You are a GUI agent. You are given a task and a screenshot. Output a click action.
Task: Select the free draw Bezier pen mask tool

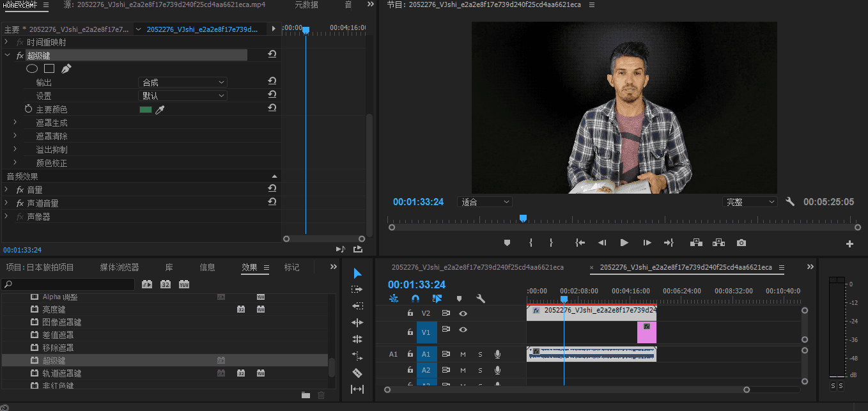point(66,68)
